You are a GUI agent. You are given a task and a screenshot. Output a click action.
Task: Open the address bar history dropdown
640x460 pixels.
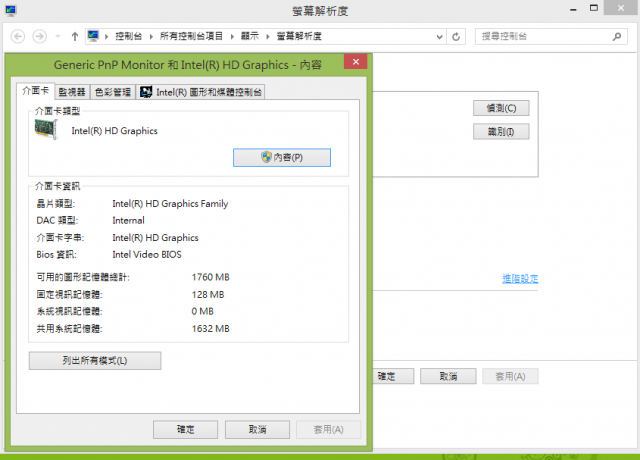click(439, 37)
